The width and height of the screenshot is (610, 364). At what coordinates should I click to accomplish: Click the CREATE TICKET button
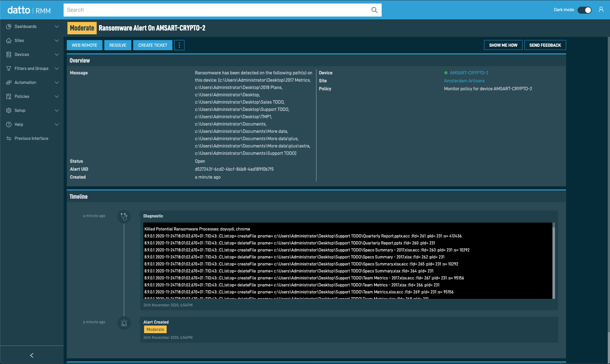(x=153, y=45)
